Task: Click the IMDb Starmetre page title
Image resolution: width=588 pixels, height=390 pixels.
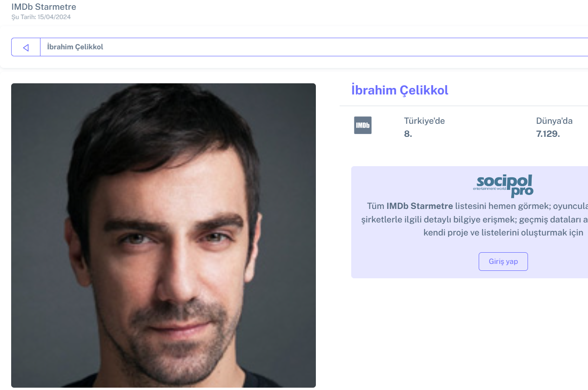Action: coord(44,7)
